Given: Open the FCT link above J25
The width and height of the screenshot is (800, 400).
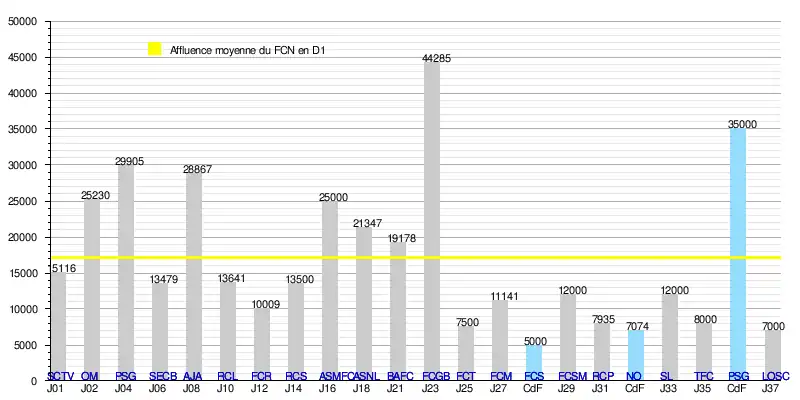Looking at the screenshot, I should (x=465, y=376).
